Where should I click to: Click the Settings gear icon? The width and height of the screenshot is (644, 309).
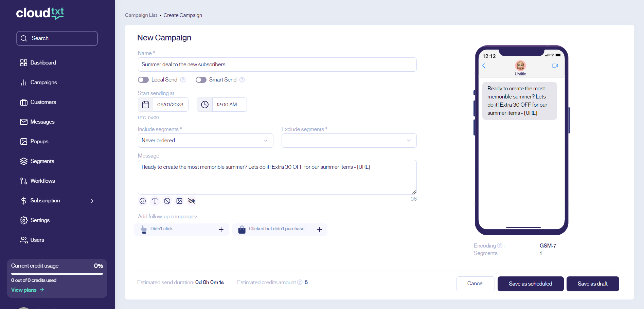pos(24,220)
